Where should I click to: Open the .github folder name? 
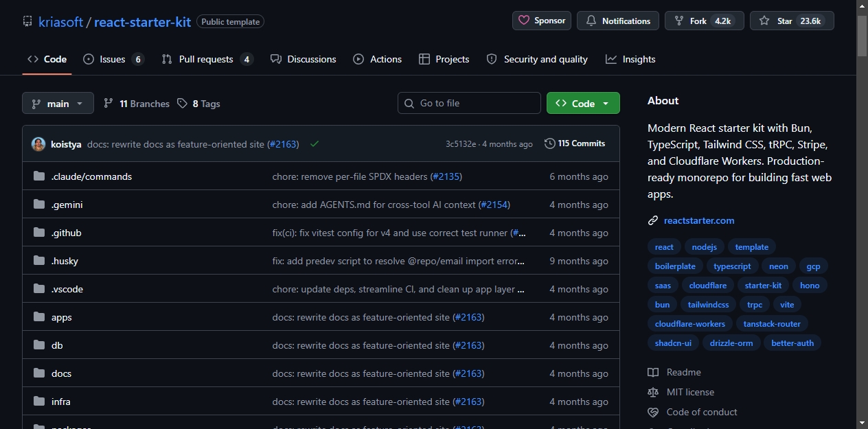67,233
